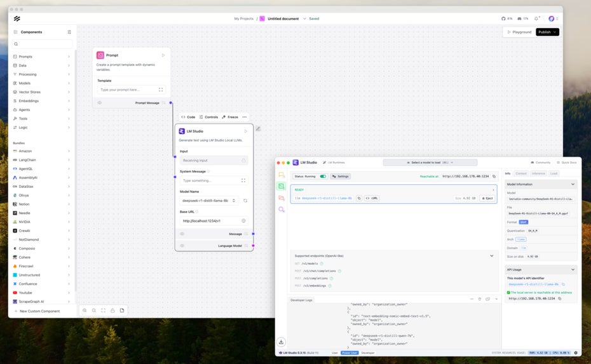Click the Langflow logo icon
Viewport: 591px width, 364px height.
click(x=17, y=18)
